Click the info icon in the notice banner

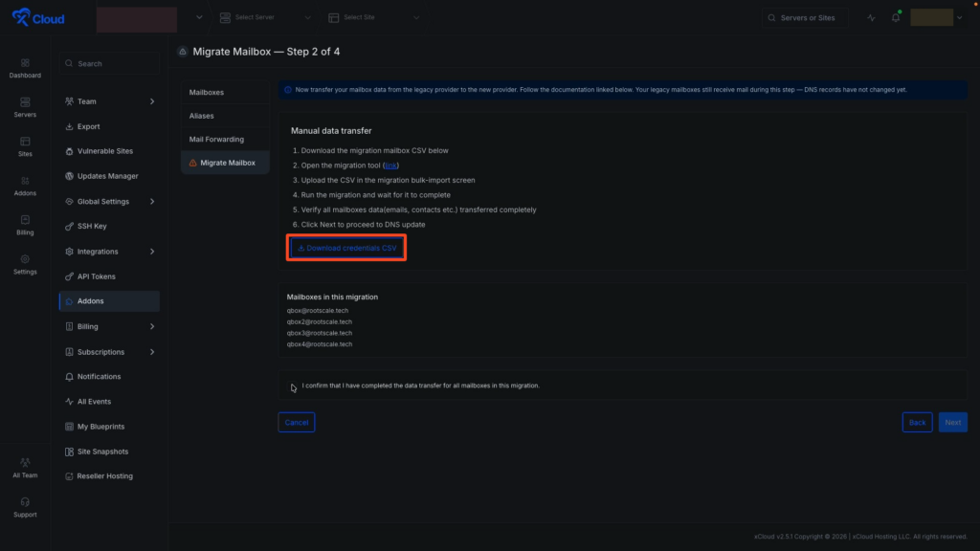(x=288, y=90)
